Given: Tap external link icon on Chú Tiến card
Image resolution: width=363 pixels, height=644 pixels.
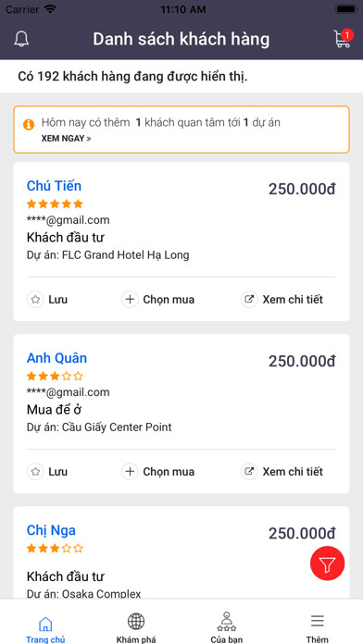Looking at the screenshot, I should coord(249,300).
